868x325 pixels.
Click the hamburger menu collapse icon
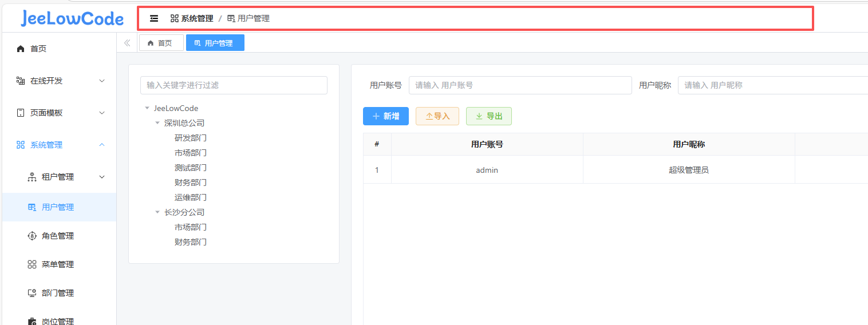[154, 18]
